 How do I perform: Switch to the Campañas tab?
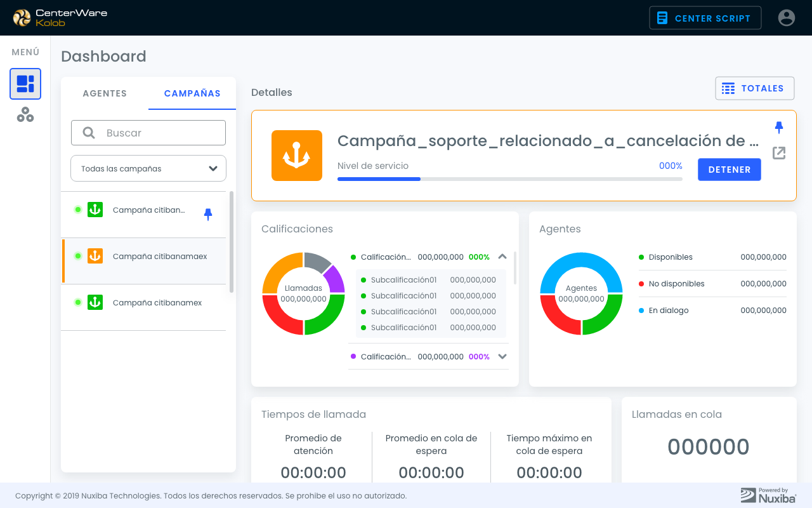192,93
